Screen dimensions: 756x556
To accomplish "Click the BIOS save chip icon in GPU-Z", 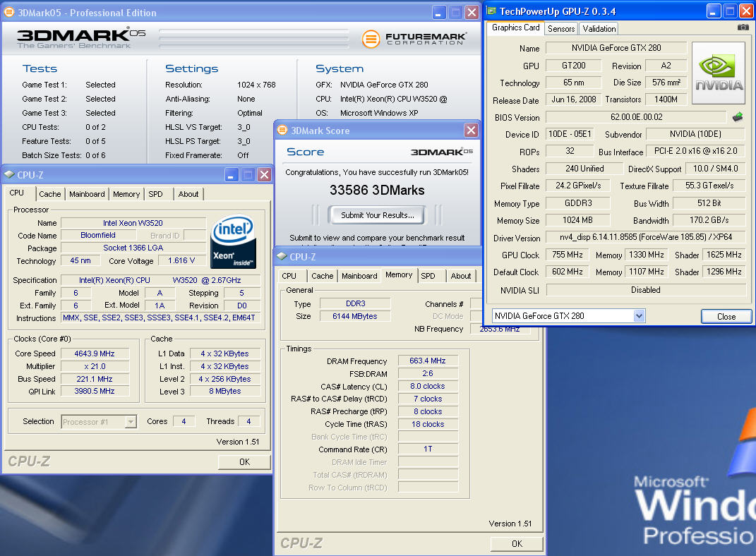I will [x=737, y=116].
